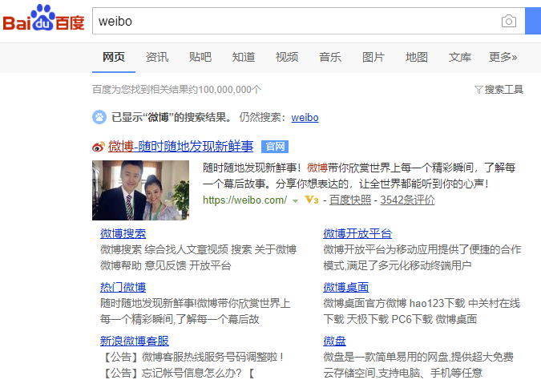Image resolution: width=541 pixels, height=392 pixels.
Task: Open camera image search icon
Action: click(x=509, y=21)
